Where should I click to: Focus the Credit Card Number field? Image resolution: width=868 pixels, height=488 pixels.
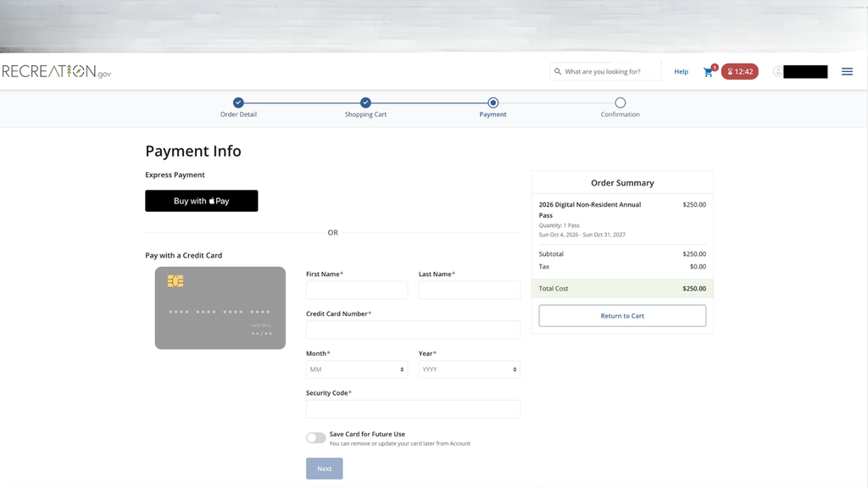(413, 330)
